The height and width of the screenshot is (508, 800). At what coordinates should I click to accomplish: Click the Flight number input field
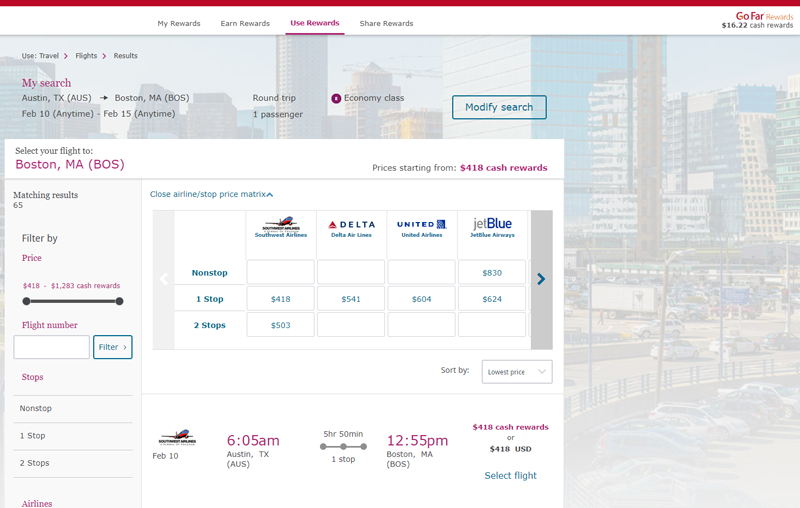click(51, 347)
